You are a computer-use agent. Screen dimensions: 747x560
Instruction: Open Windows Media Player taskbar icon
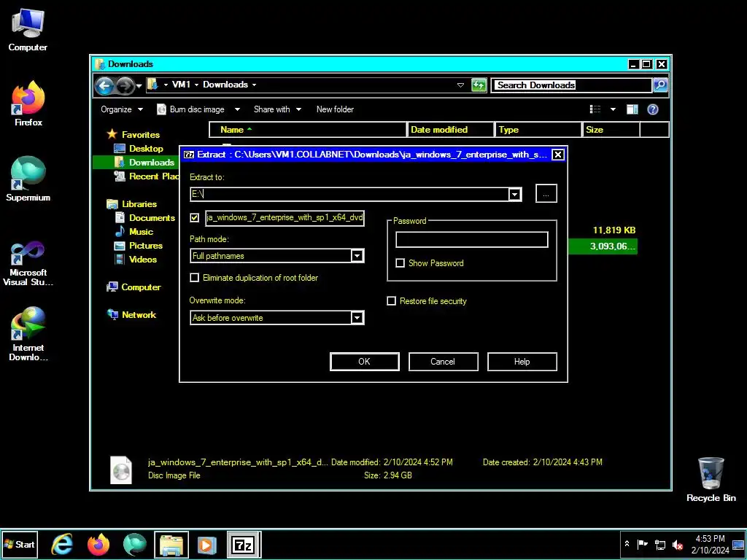[x=206, y=544]
